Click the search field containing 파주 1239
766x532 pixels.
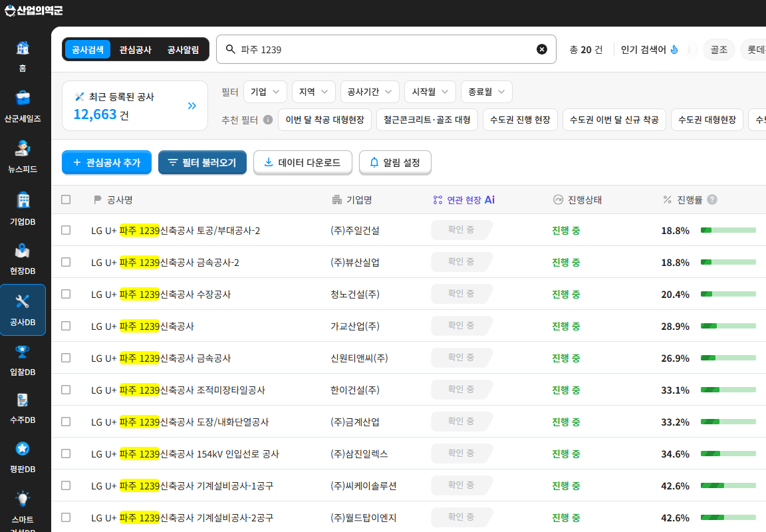click(386, 49)
